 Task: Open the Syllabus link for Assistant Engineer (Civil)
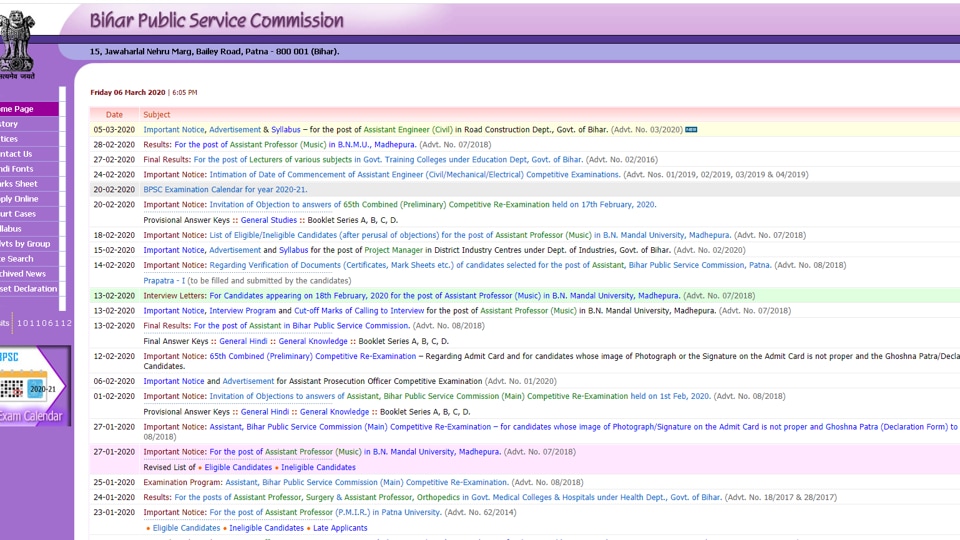(x=286, y=130)
